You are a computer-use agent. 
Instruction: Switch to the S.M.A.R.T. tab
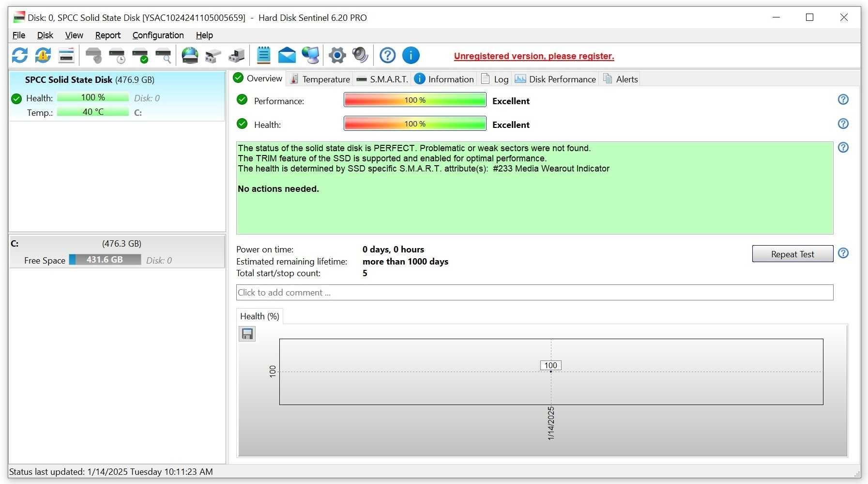382,79
